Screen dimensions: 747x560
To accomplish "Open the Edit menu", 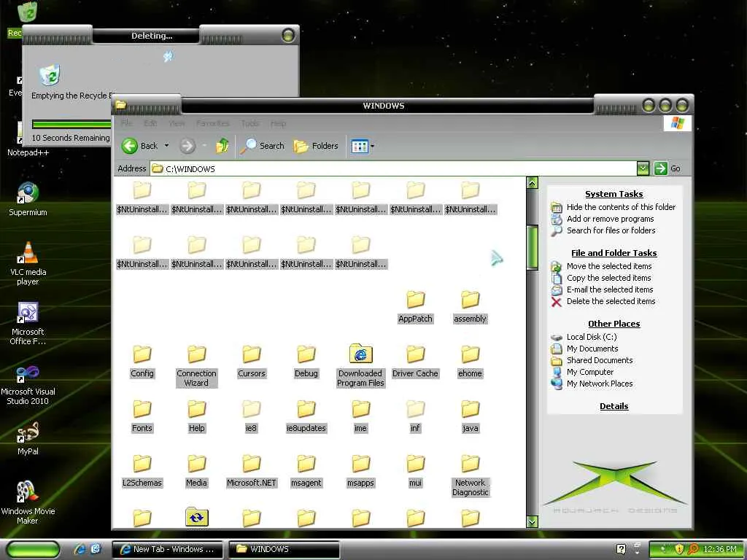I will coord(150,123).
